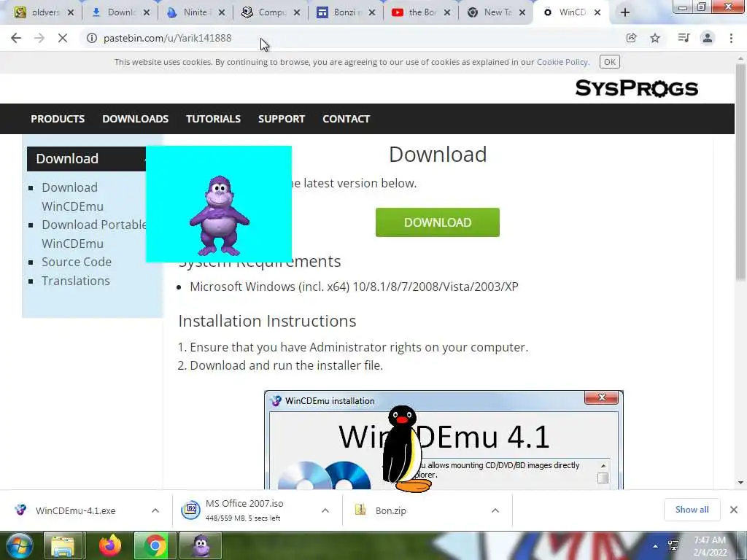
Task: Click the Pingu penguin character
Action: 406,448
